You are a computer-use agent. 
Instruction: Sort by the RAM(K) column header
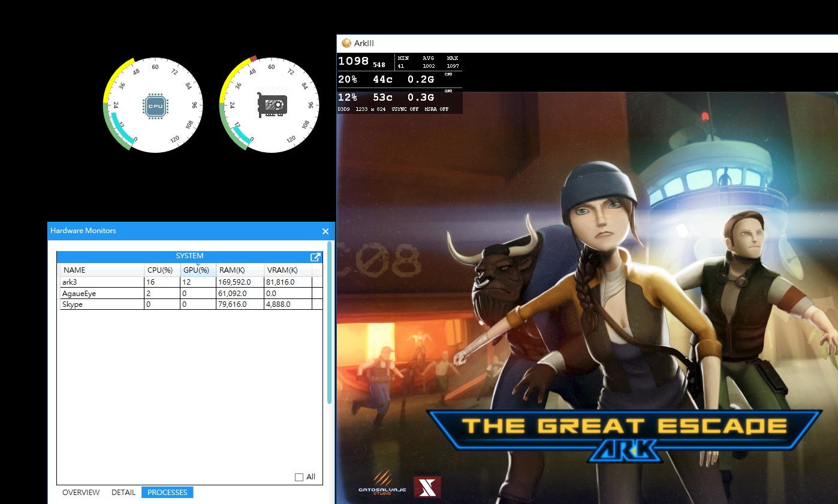coord(231,270)
